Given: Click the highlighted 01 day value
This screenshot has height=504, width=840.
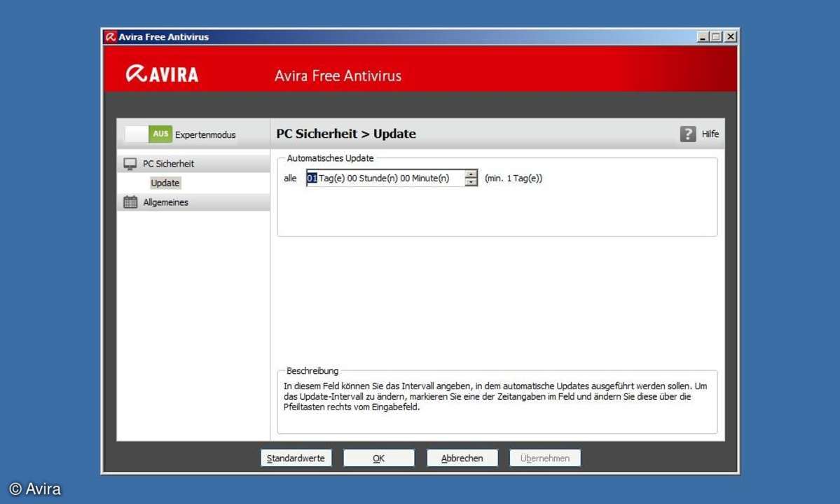Looking at the screenshot, I should 312,178.
